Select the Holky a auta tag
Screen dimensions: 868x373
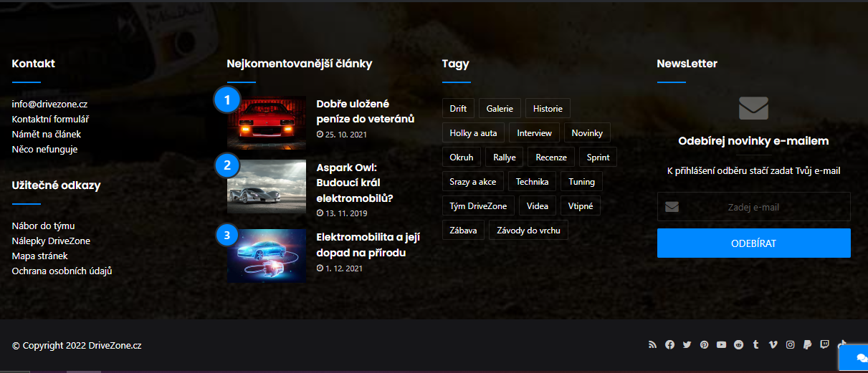click(473, 132)
